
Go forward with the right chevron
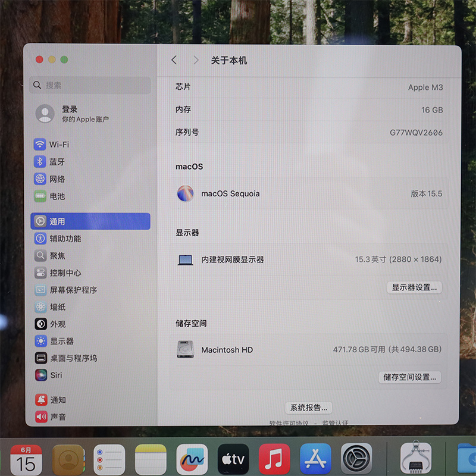click(x=196, y=60)
